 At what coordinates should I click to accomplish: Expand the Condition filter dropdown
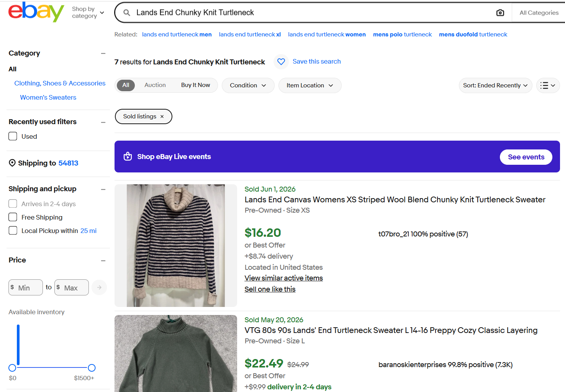point(248,85)
